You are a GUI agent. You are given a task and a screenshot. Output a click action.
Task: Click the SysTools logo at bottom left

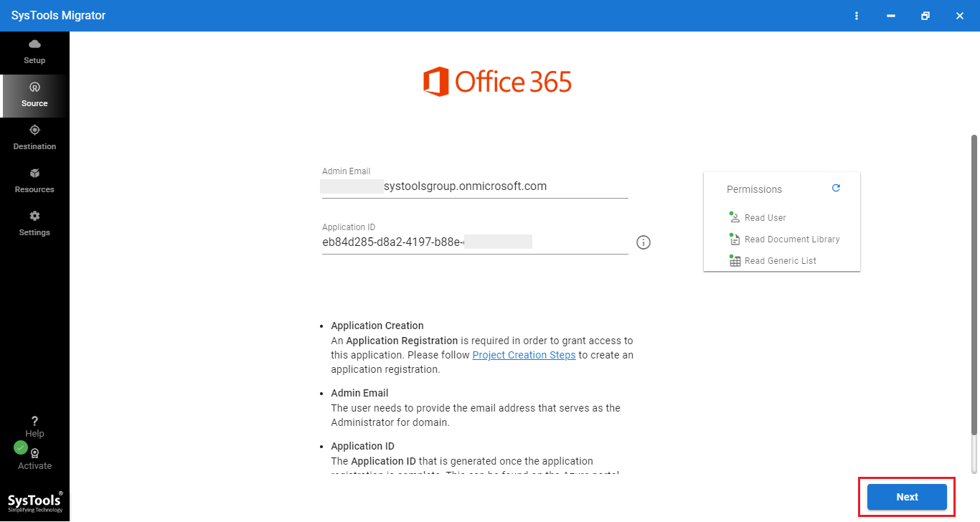click(34, 502)
